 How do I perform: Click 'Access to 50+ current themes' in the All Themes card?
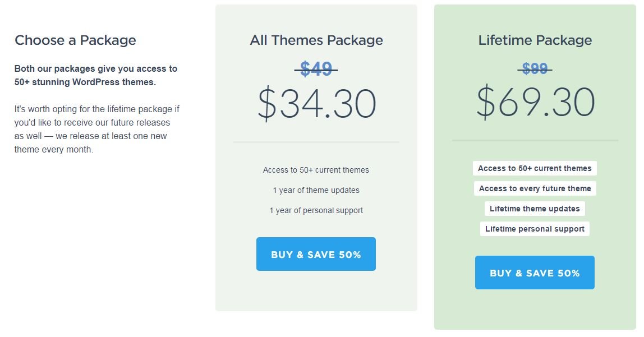coord(316,170)
